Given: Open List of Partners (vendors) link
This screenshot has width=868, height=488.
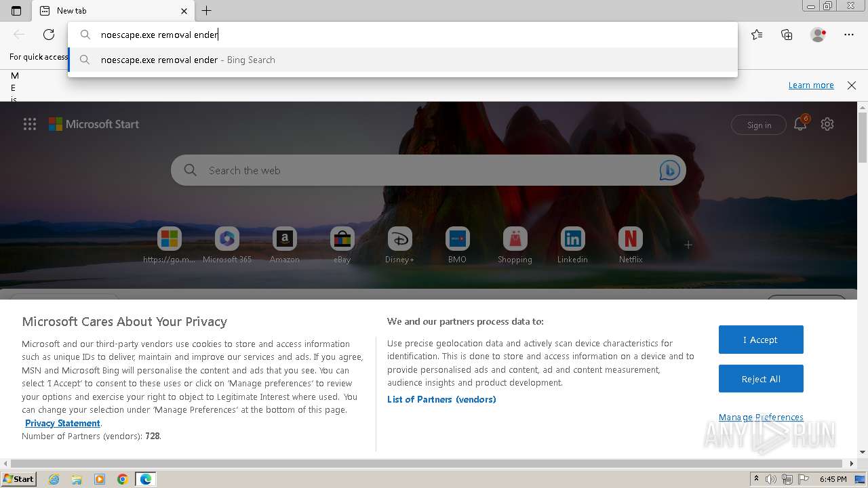Looking at the screenshot, I should click(441, 399).
